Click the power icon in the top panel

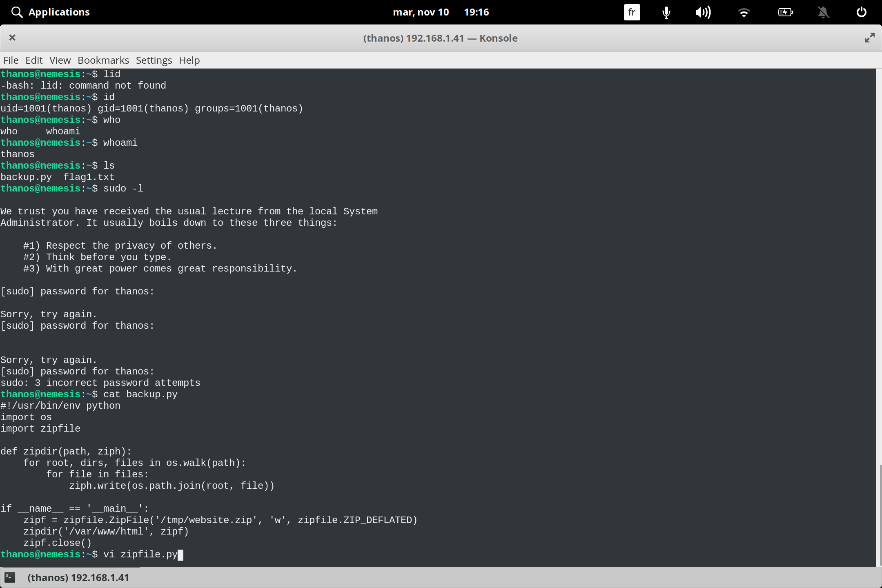point(861,12)
